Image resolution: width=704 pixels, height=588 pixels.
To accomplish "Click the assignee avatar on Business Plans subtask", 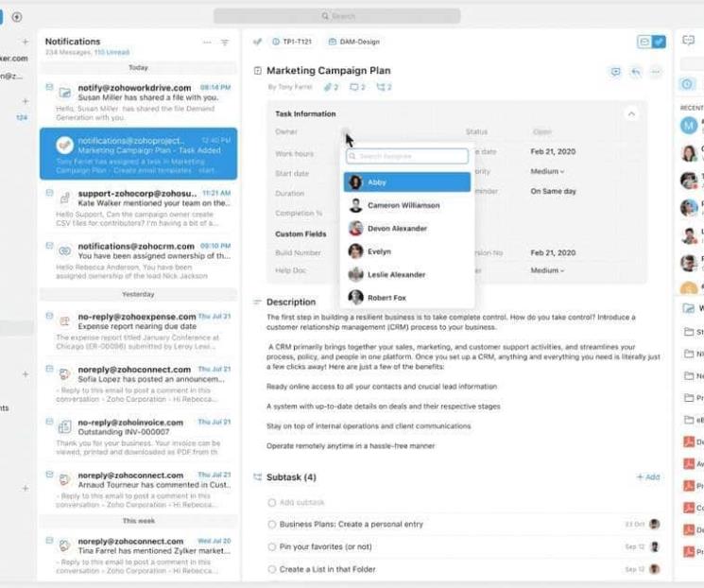I will tap(655, 524).
